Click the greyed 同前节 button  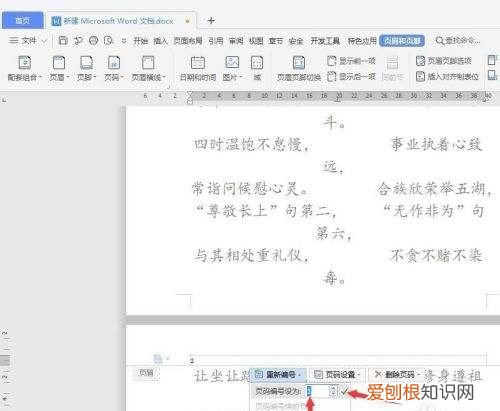click(x=393, y=68)
